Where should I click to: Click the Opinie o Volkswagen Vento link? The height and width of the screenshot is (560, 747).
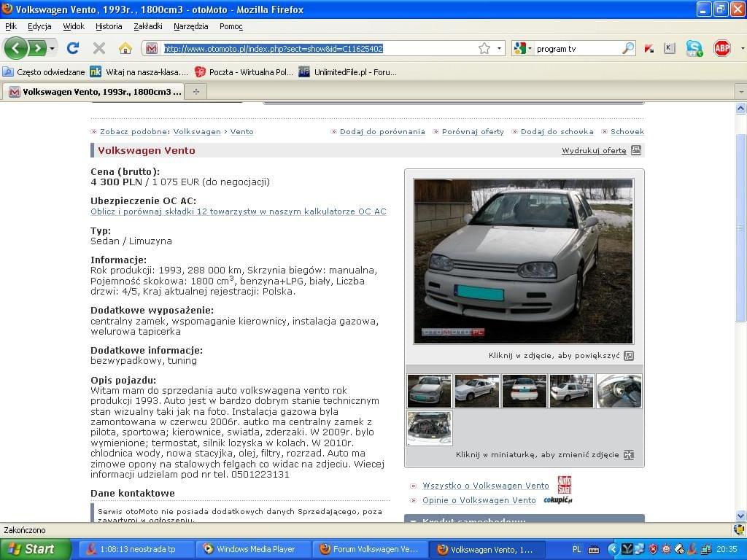tap(479, 500)
